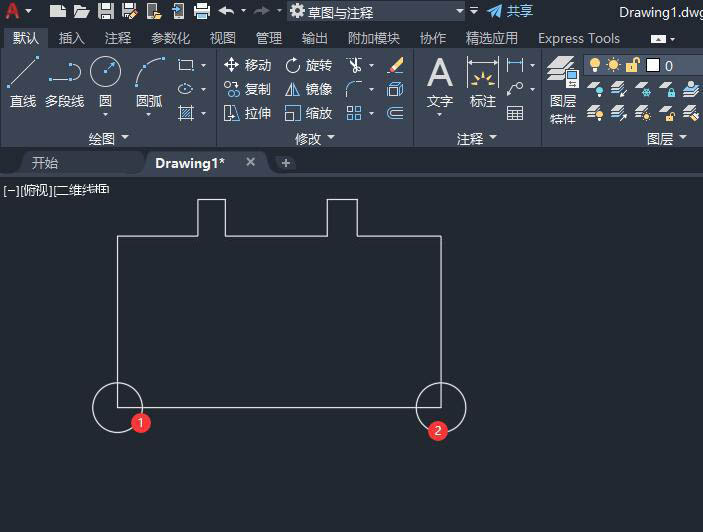Activate the Stretch (拉伸) command
Viewport: 703px width, 532px height.
point(247,113)
